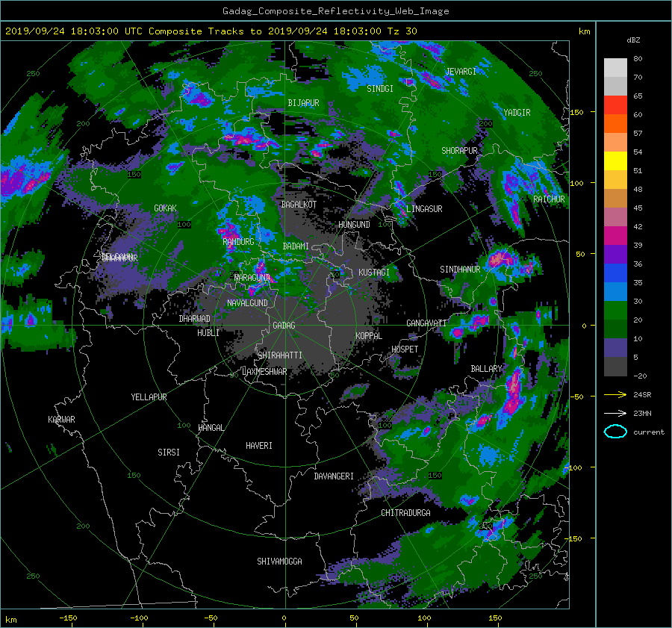Click the SHIRAHATTI city label

280,355
